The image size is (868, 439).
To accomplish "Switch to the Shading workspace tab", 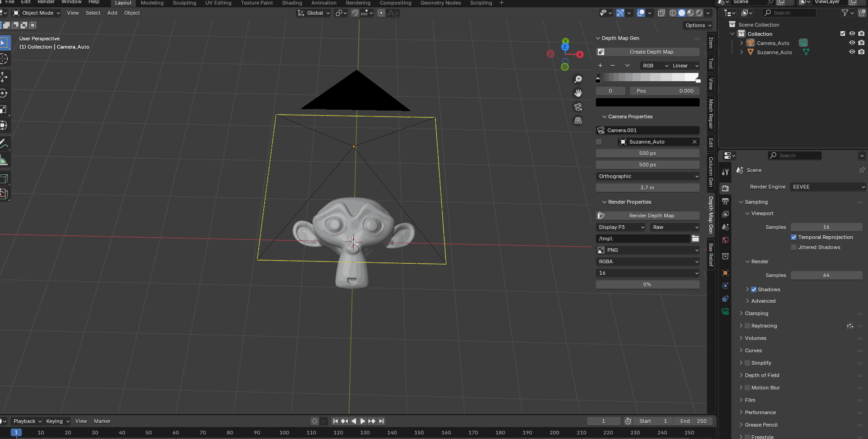I will (292, 3).
